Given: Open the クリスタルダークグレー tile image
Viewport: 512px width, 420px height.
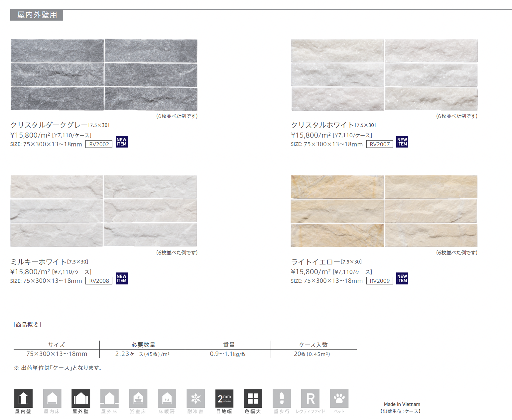Looking at the screenshot, I should point(104,75).
